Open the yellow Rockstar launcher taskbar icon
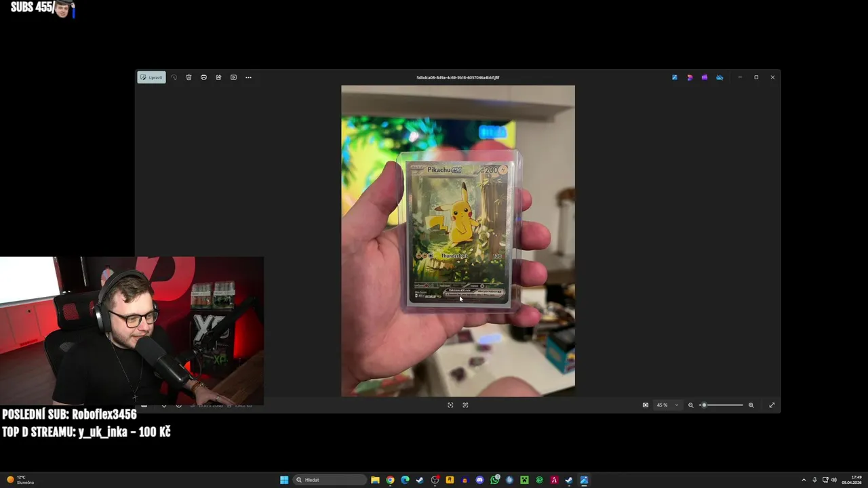Screen dimensions: 868x488 450,480
